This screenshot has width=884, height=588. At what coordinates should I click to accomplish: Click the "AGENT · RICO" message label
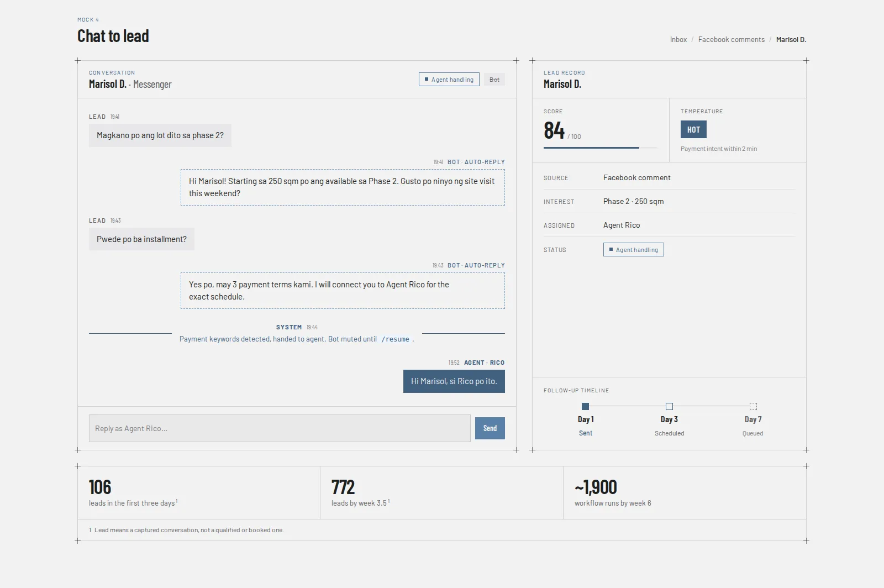[x=484, y=363]
